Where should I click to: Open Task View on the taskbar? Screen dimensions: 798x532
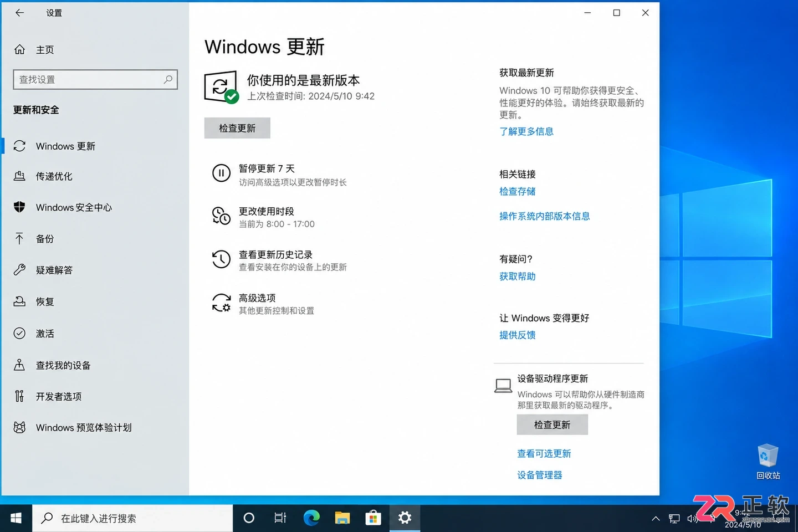pyautogui.click(x=280, y=518)
